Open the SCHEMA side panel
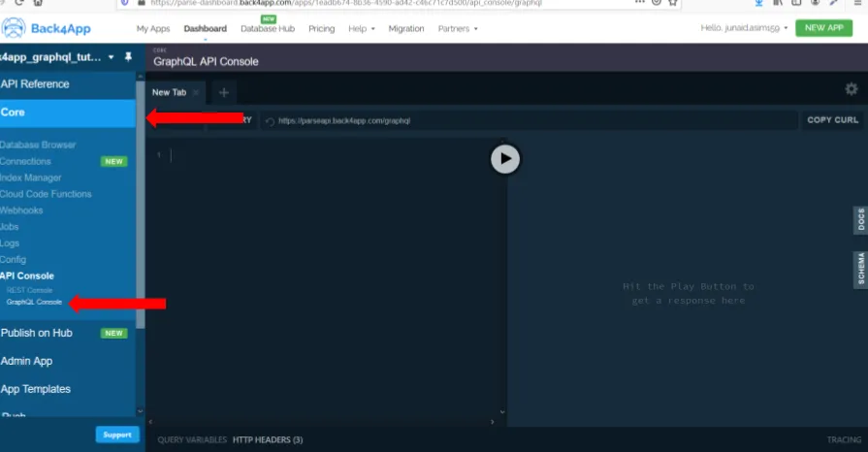Screen dimensions: 868x452 coord(861,270)
